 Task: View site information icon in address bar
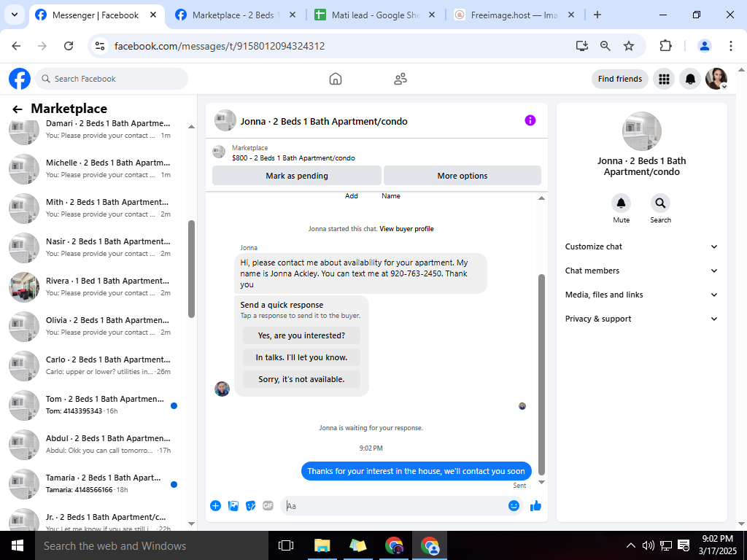point(99,46)
